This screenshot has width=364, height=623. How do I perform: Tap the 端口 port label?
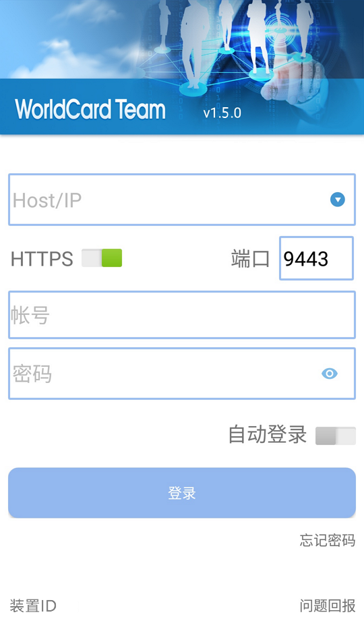pos(250,259)
